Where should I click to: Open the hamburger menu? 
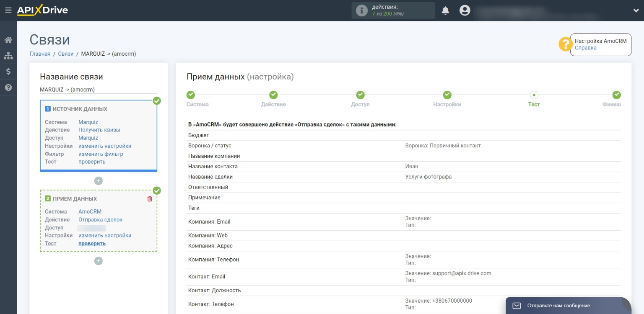click(8, 10)
